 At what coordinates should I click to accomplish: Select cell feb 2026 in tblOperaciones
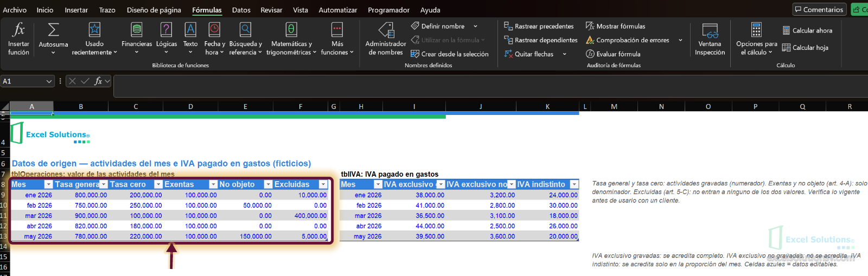pos(32,206)
